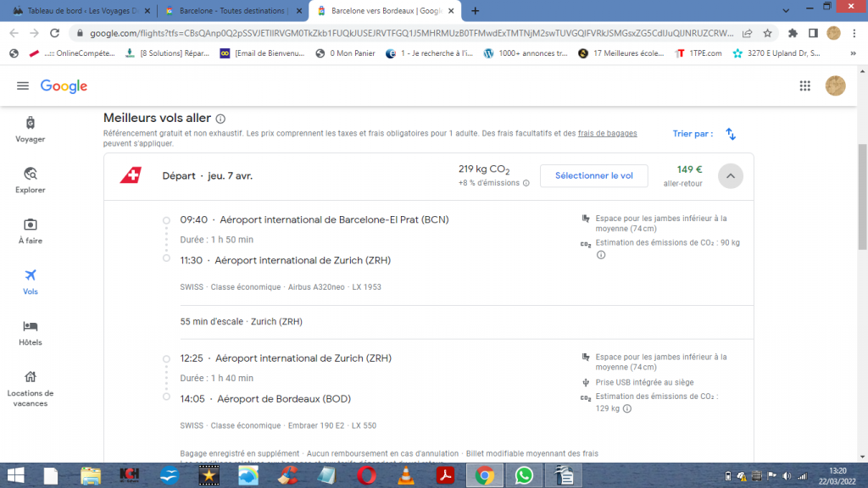
Task: Open the frais de bagages link
Action: pyautogui.click(x=607, y=133)
